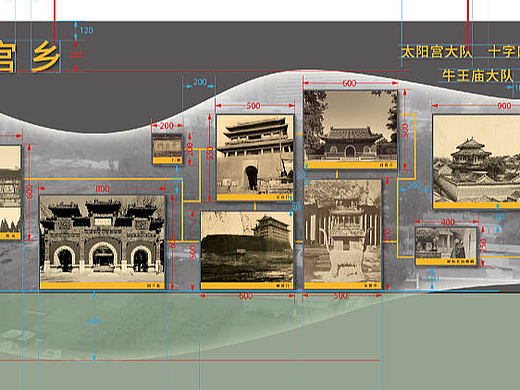520x390 pixels.
Task: Click the 500 dimension above the gate tower photo
Action: [x=253, y=106]
